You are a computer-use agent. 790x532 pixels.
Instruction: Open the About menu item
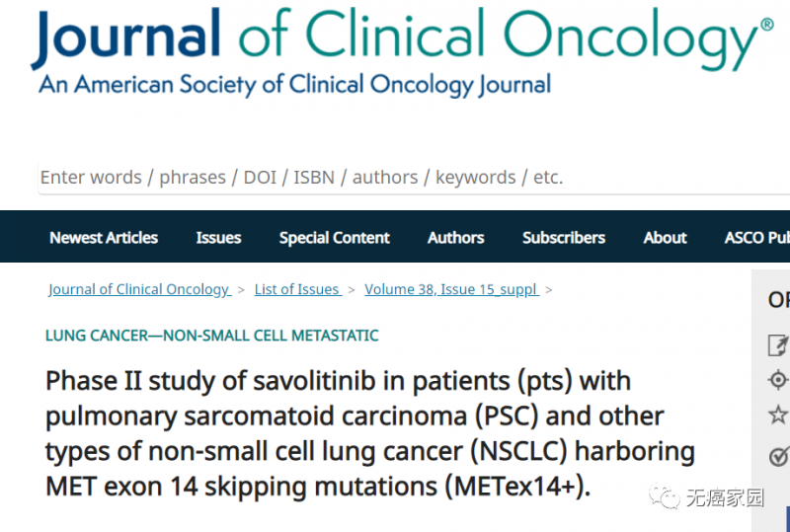pyautogui.click(x=665, y=237)
